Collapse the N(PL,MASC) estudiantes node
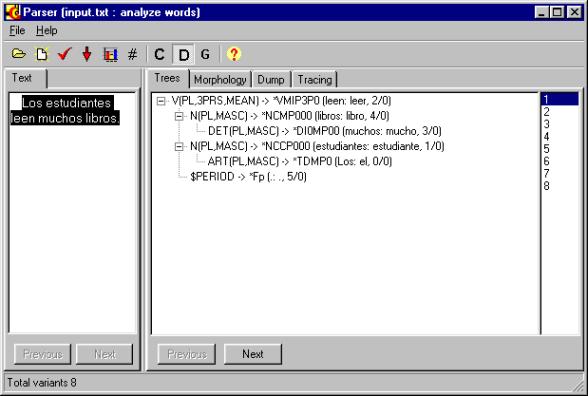Viewport: 588px width, 396px height. click(179, 147)
